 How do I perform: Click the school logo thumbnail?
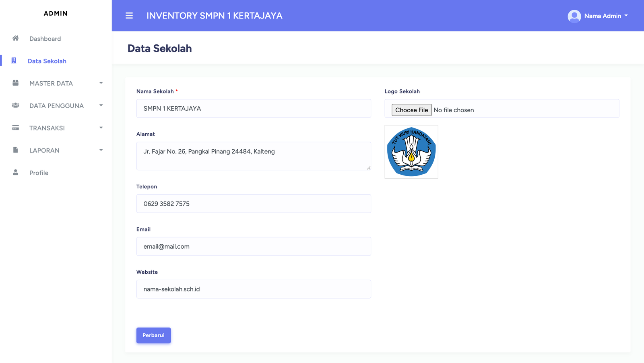click(411, 152)
